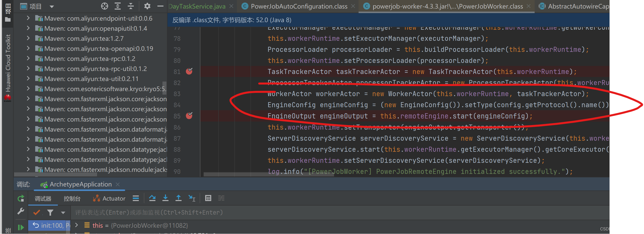Switch to the DayTaskService.java tab

pyautogui.click(x=197, y=6)
